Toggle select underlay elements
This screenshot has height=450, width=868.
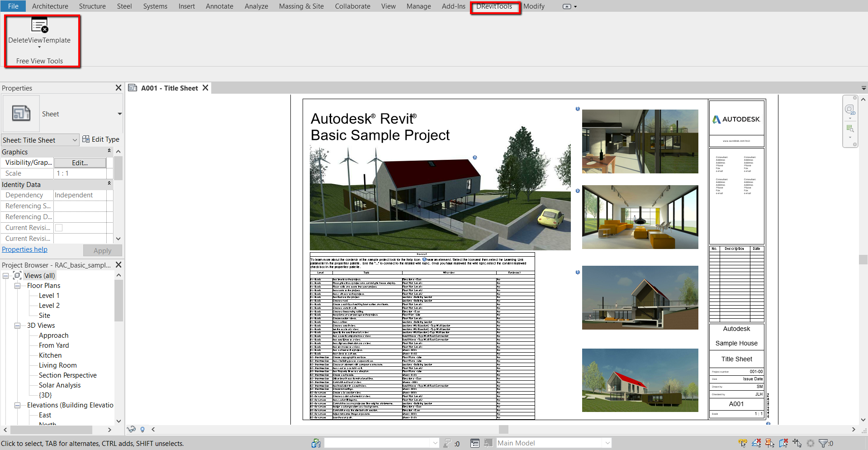(x=756, y=443)
